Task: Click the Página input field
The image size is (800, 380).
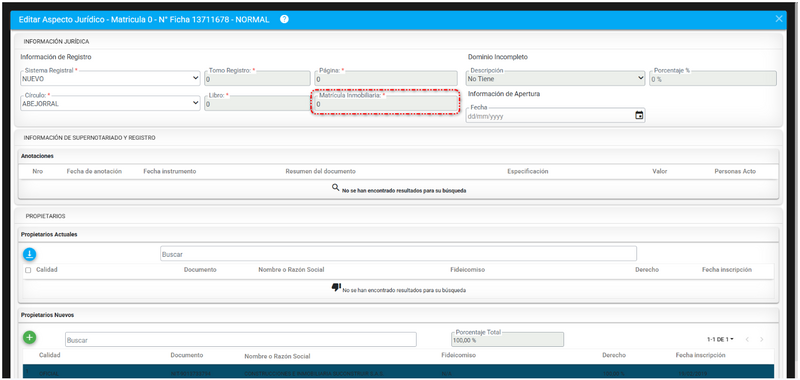Action: point(386,79)
